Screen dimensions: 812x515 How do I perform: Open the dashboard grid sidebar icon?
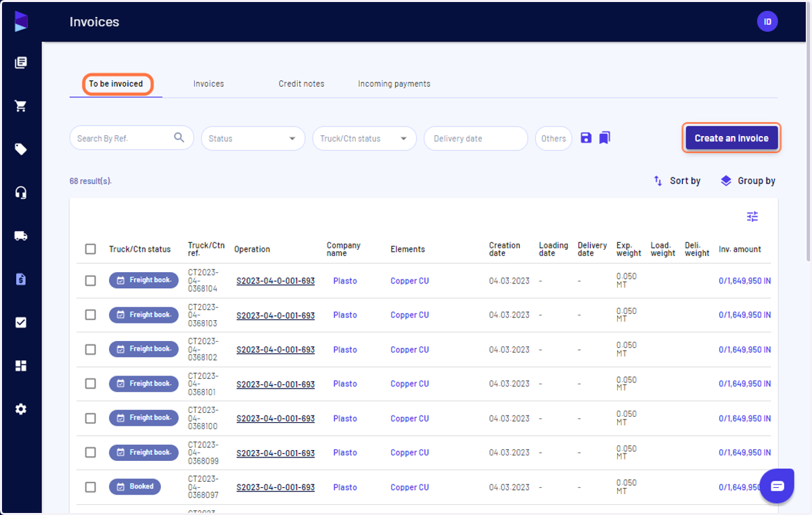coord(21,366)
